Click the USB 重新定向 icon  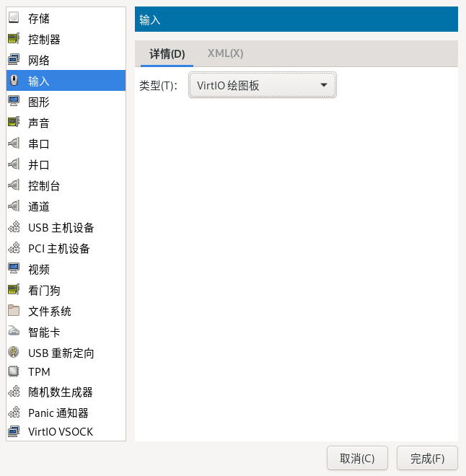[x=14, y=353]
